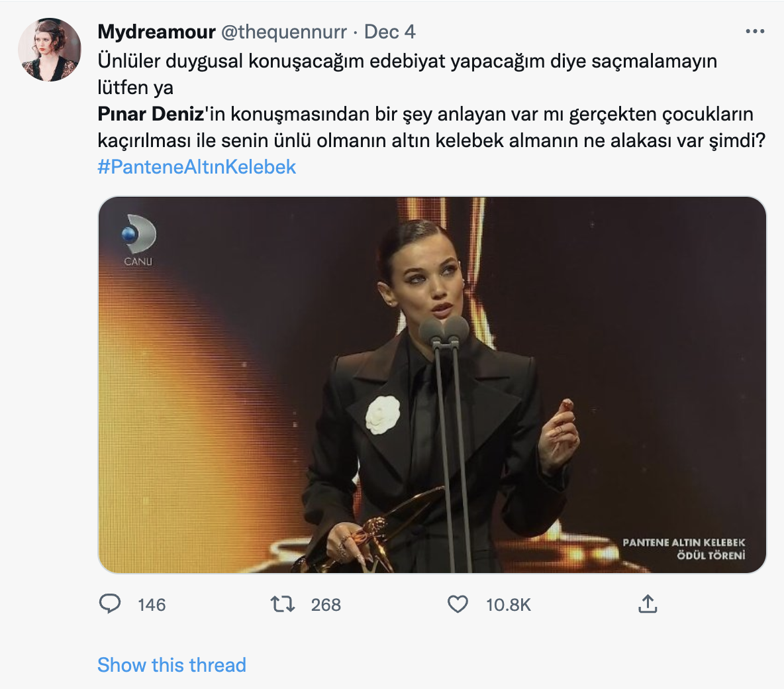The width and height of the screenshot is (784, 689).
Task: Open the award ceremony photo in the tweet
Action: point(432,384)
